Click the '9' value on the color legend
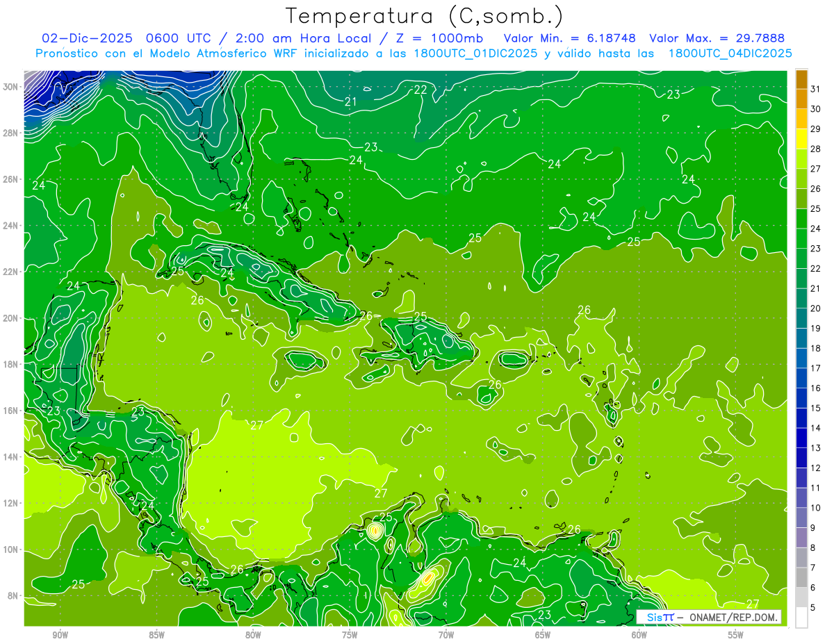The image size is (834, 644). pyautogui.click(x=814, y=528)
